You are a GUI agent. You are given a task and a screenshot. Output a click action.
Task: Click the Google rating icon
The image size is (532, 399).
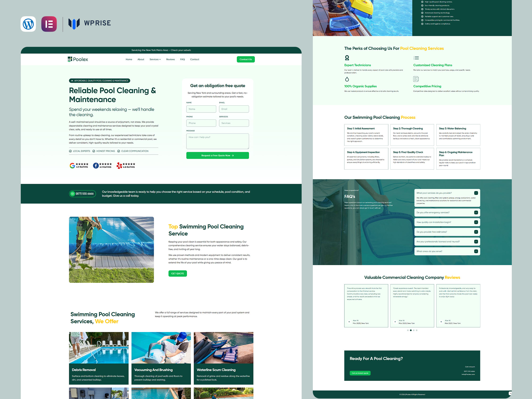pyautogui.click(x=72, y=166)
